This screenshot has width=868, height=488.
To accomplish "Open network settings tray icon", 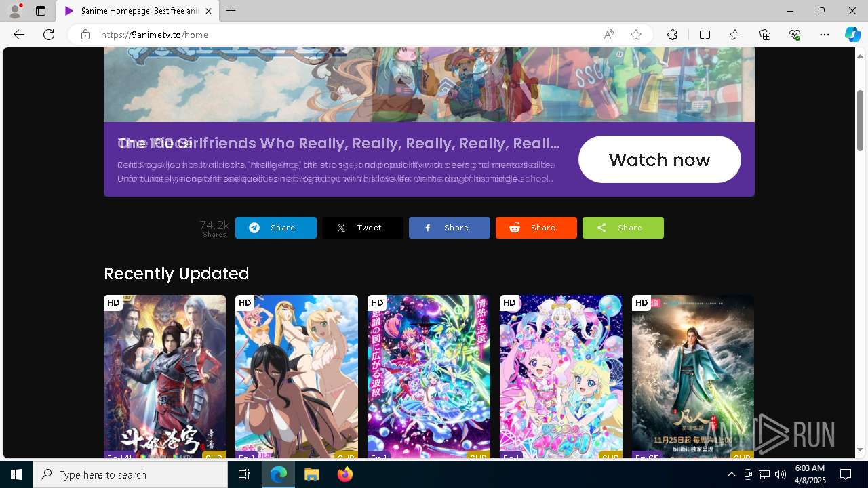I will pyautogui.click(x=764, y=474).
